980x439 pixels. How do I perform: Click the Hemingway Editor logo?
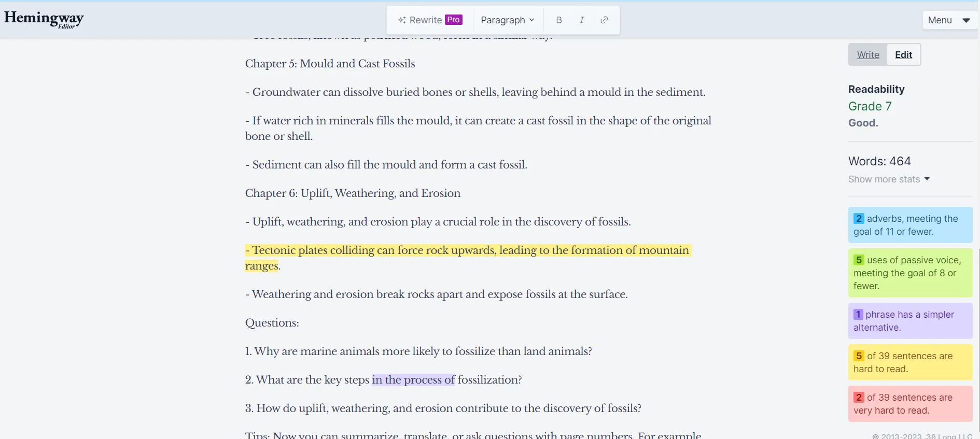(x=44, y=19)
